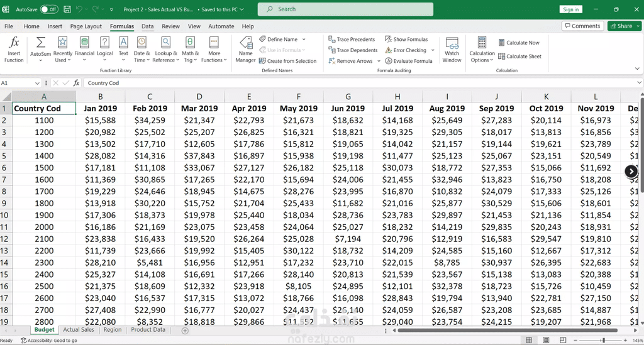Viewport: 644px width, 345px height.
Task: Switch to the Home tab
Action: pos(31,26)
